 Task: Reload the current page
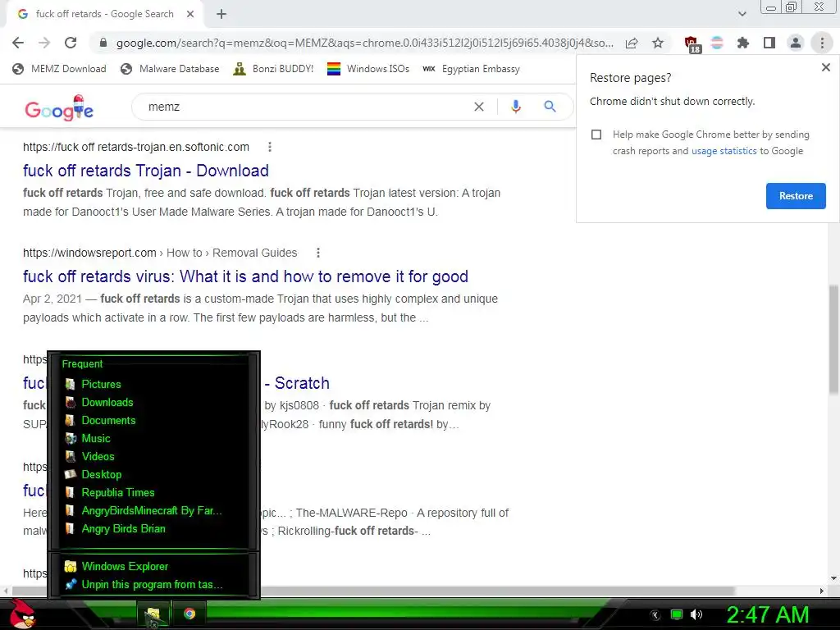click(71, 43)
